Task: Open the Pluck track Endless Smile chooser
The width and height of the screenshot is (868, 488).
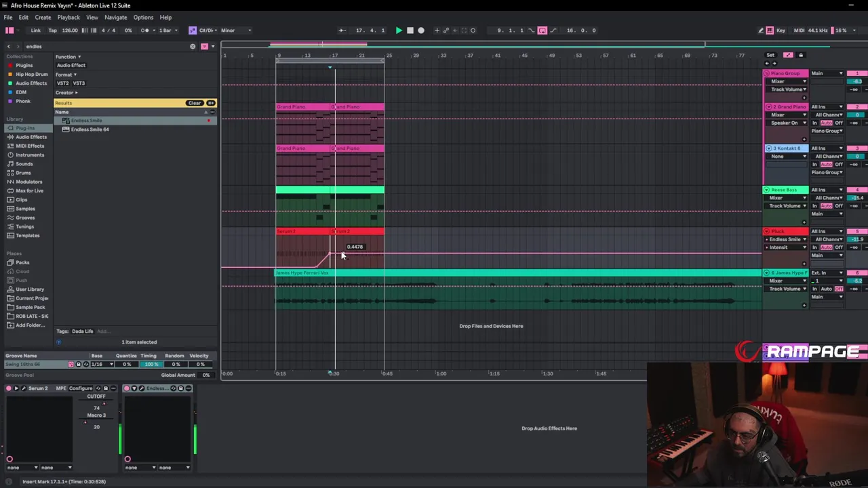Action: (787, 239)
